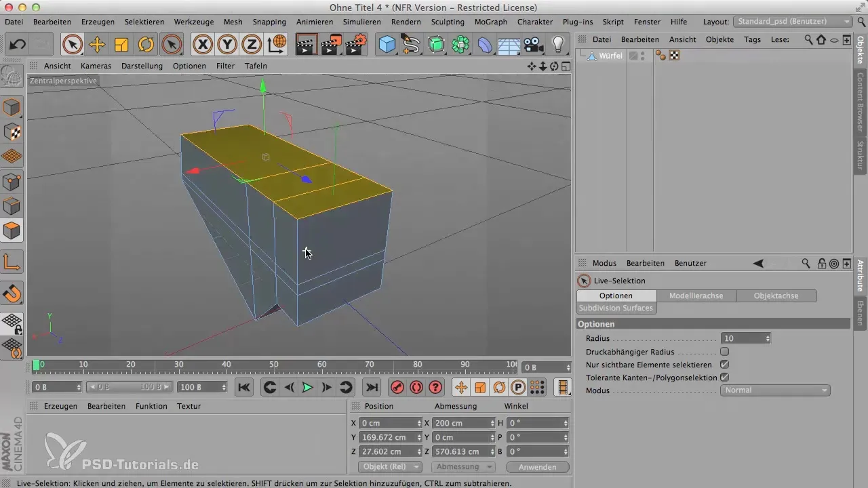
Task: Toggle Y axis lock
Action: [228, 45]
